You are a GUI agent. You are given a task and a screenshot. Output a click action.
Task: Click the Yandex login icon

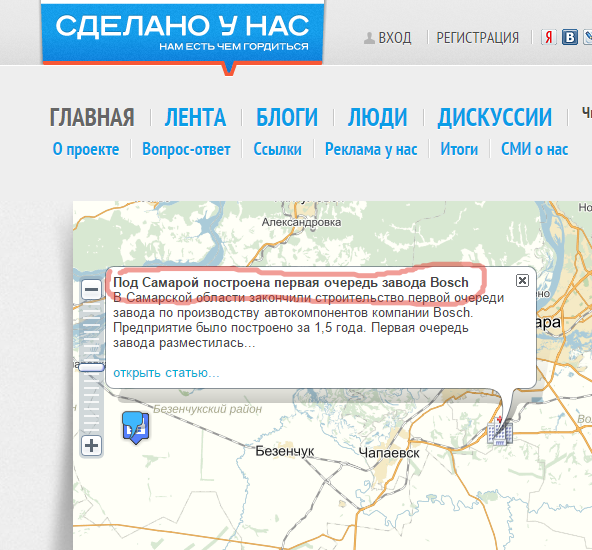click(549, 37)
